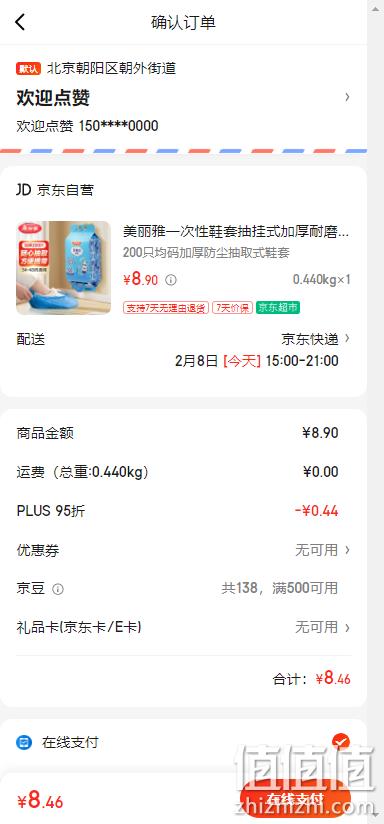Tap the red 默认 address badge
The height and width of the screenshot is (824, 384).
pyautogui.click(x=28, y=68)
